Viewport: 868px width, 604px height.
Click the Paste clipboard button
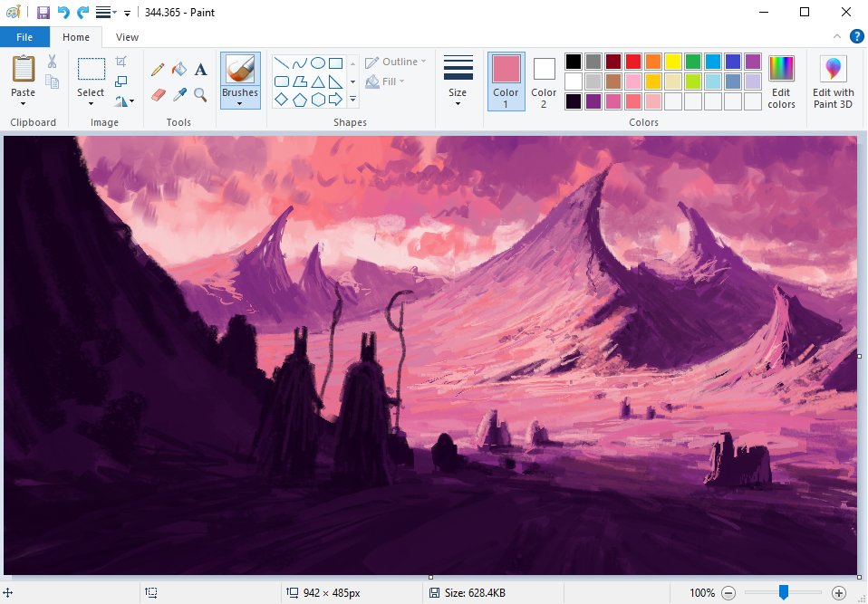[x=24, y=69]
